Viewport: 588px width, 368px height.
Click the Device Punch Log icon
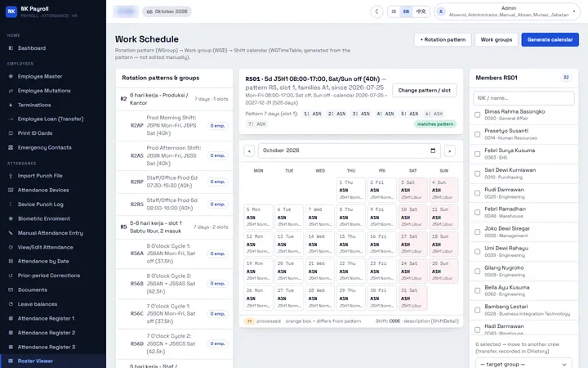tap(11, 204)
